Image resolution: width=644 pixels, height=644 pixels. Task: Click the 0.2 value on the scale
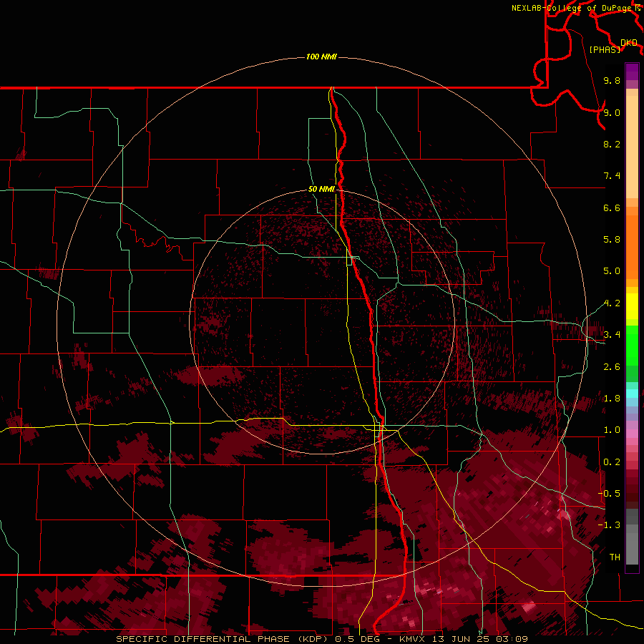pyautogui.click(x=612, y=462)
